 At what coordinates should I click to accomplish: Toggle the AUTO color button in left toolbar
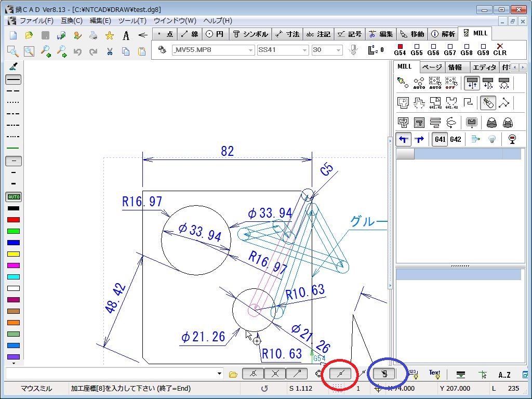[x=14, y=197]
